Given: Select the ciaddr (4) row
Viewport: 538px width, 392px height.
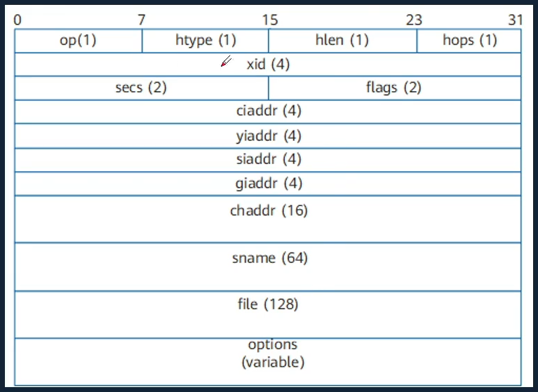Looking at the screenshot, I should [268, 111].
